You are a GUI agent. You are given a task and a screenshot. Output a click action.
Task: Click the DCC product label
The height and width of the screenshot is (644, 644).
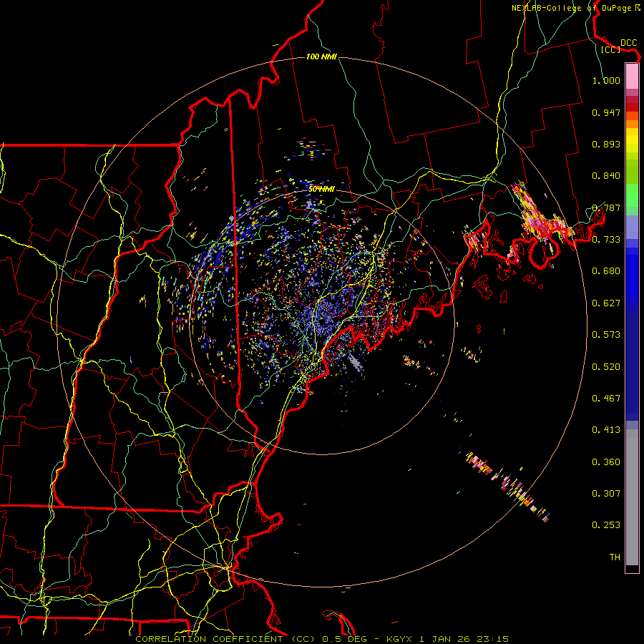[628, 43]
